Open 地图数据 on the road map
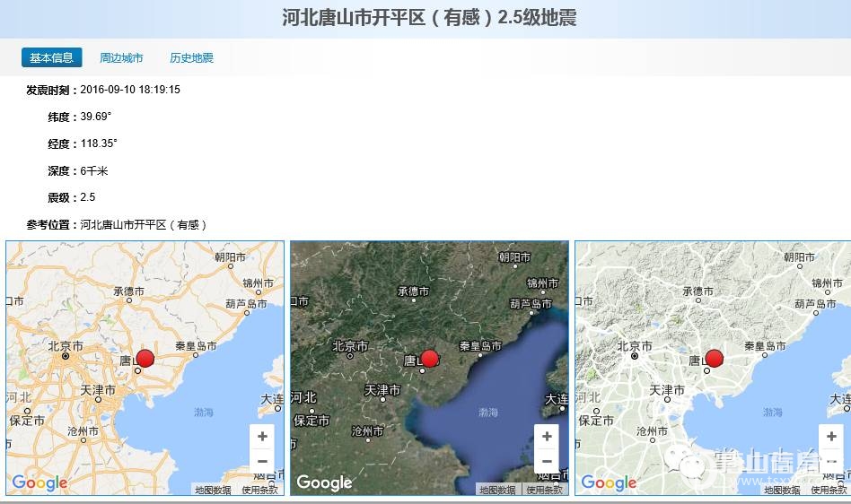This screenshot has width=851, height=504. pos(213,490)
